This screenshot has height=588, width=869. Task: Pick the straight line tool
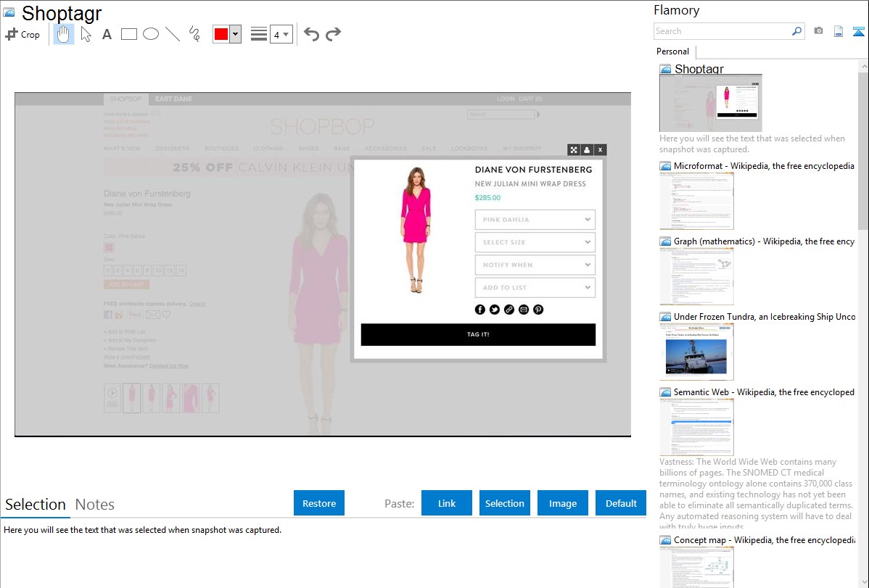click(173, 34)
